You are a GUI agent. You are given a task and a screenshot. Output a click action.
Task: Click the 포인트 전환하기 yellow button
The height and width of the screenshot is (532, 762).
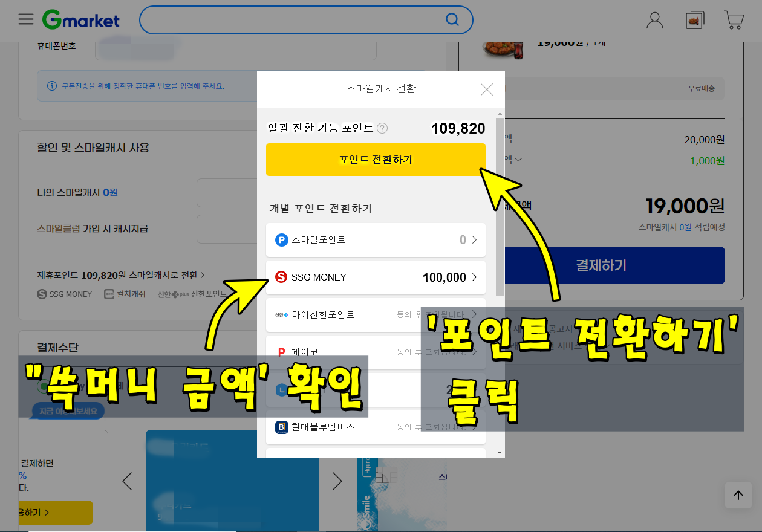coord(376,160)
